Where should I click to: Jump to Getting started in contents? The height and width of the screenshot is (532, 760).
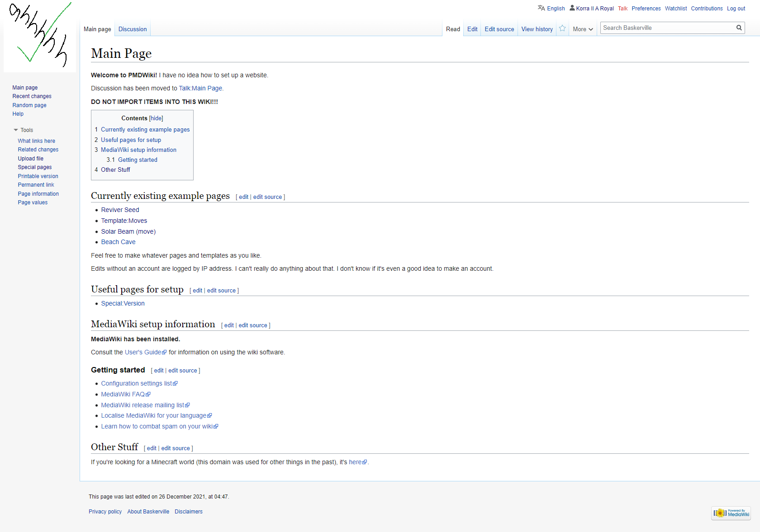tap(138, 160)
